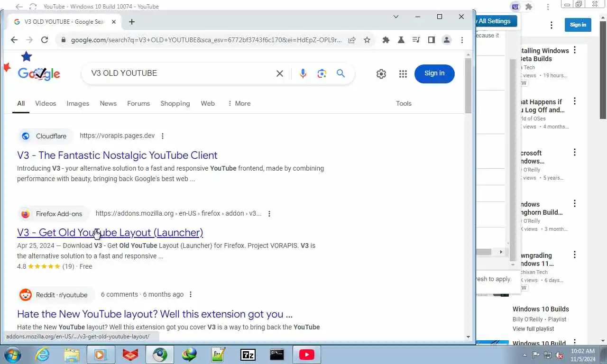Open the media control icon in Chrome toolbar
Screen dimensions: 607x364
click(x=416, y=40)
